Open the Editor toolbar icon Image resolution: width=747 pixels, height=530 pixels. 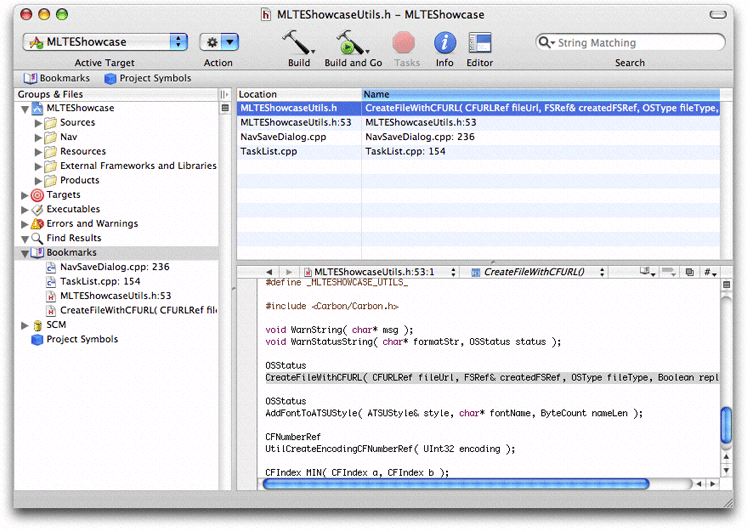[479, 42]
